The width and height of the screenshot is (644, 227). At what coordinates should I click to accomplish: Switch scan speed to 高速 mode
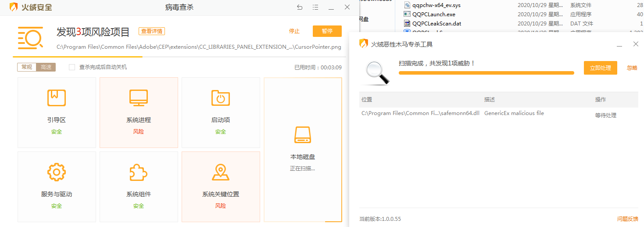pos(46,67)
